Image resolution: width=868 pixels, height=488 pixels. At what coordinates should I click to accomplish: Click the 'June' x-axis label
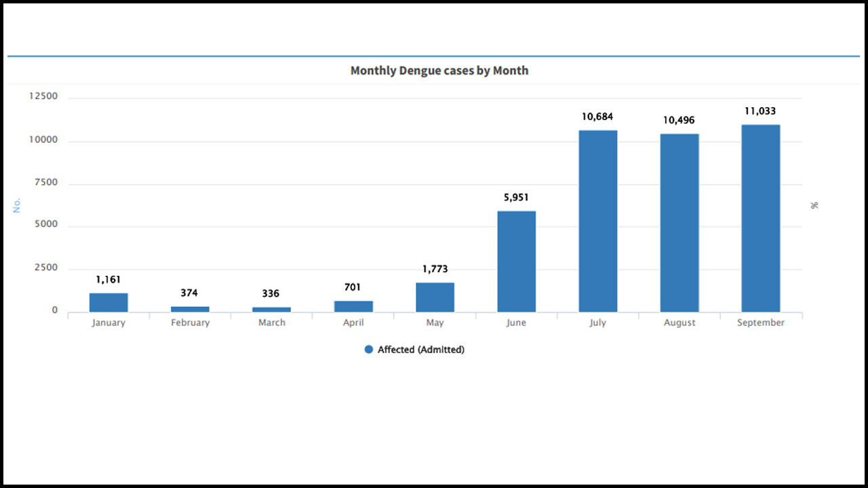tap(516, 323)
